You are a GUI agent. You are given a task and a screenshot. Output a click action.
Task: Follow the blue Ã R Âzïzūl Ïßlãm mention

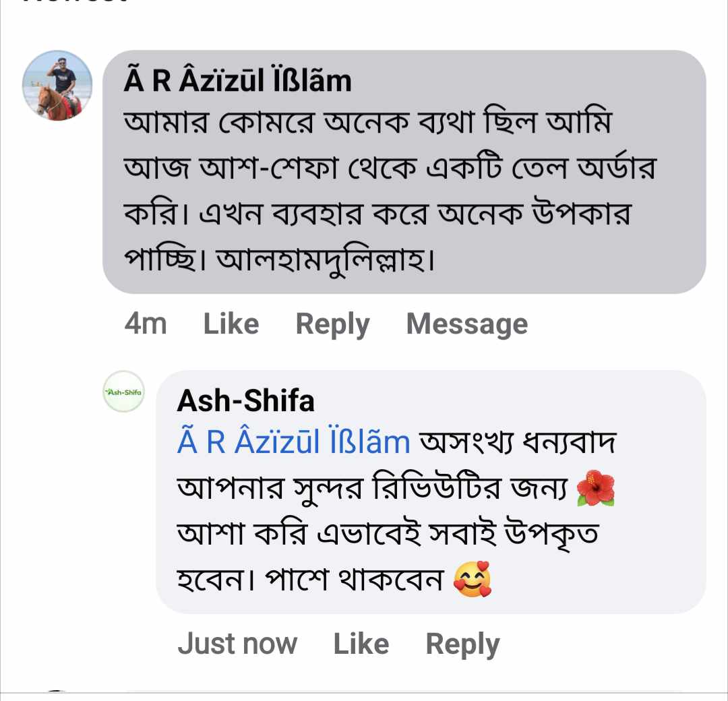click(293, 443)
